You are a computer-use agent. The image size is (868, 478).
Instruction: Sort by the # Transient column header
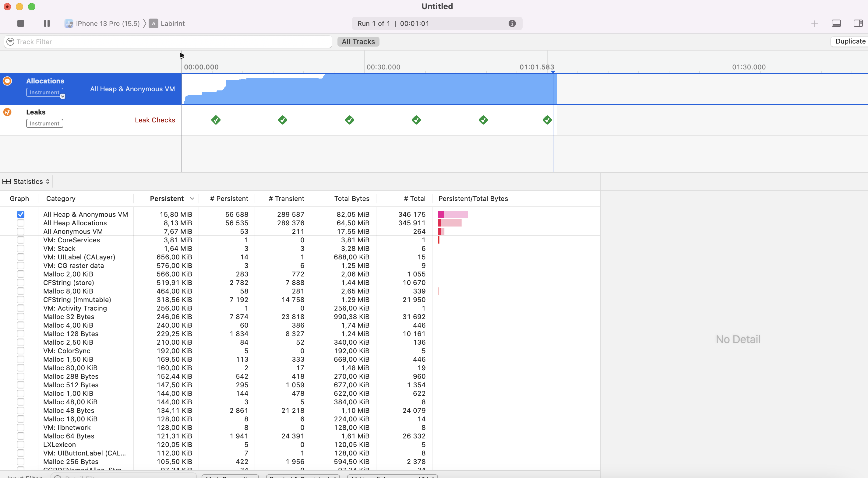(286, 199)
